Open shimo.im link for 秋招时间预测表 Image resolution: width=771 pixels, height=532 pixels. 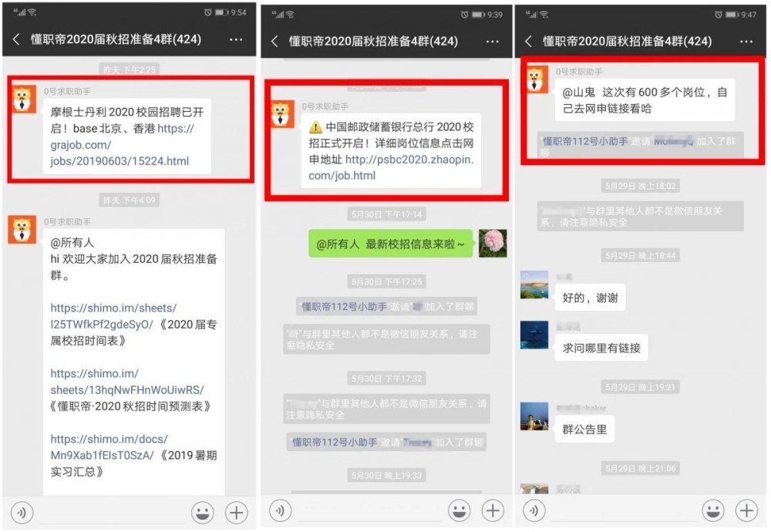click(x=127, y=382)
